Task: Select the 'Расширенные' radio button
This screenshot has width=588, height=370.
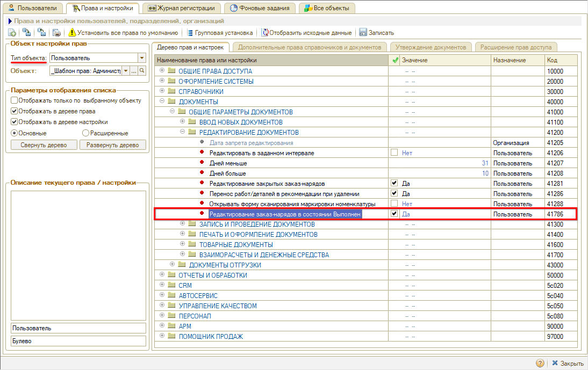Action: point(85,133)
